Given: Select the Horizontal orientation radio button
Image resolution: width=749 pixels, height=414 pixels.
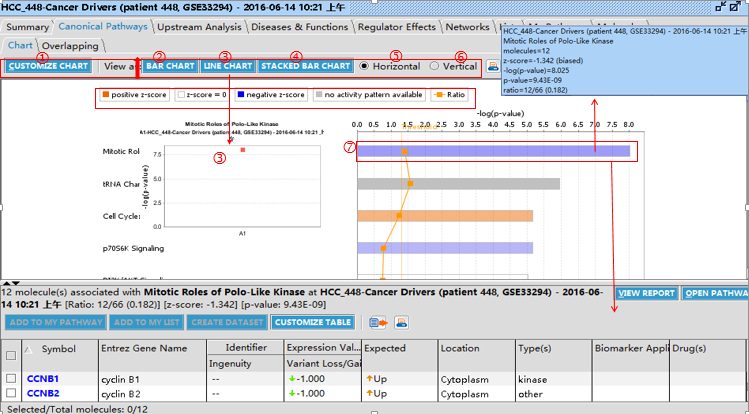Looking at the screenshot, I should pyautogui.click(x=364, y=67).
